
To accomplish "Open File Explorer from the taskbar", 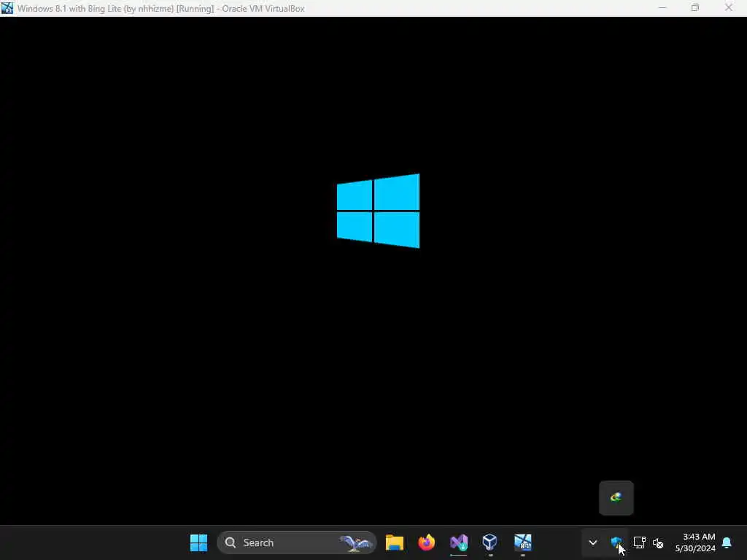I will (395, 542).
